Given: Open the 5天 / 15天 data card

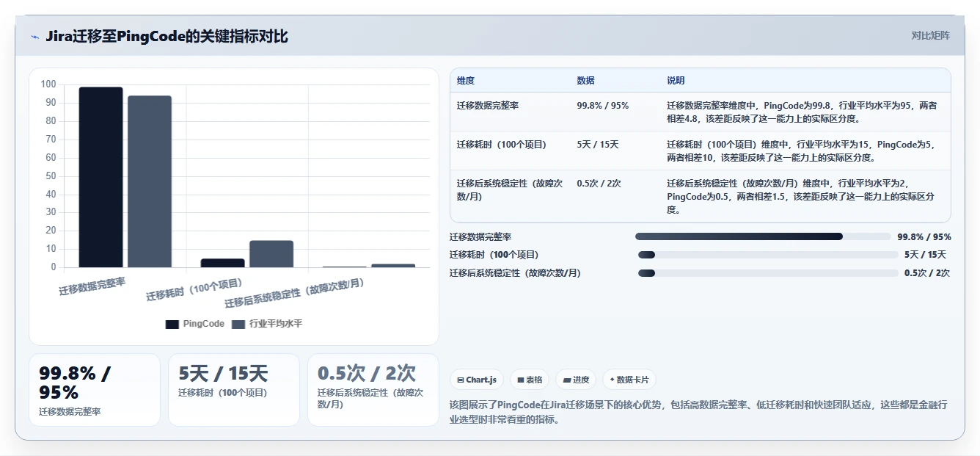Looking at the screenshot, I should (234, 390).
